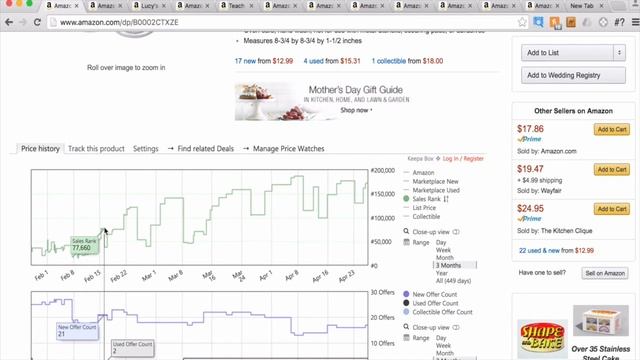
Task: Click the Keepa Log In link
Action: point(450,158)
